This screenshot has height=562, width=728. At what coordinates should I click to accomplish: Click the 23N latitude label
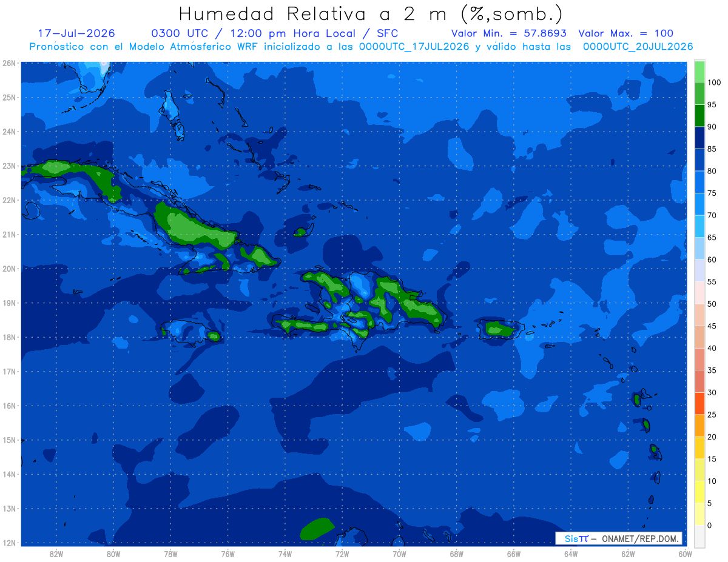click(x=8, y=166)
